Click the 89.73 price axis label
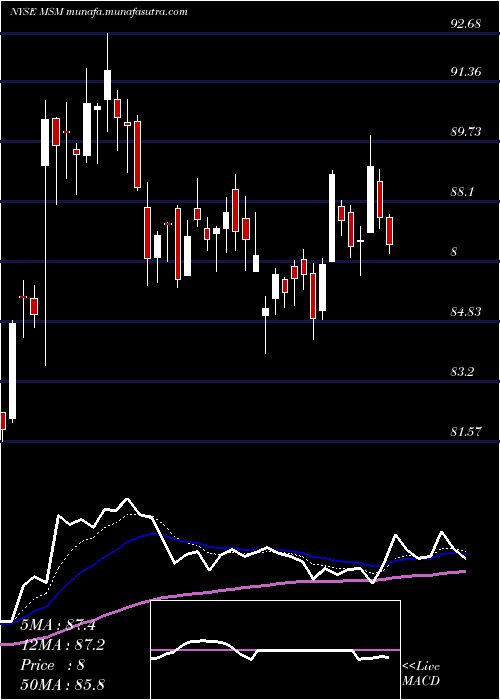This screenshot has height=700, width=500. tap(466, 132)
